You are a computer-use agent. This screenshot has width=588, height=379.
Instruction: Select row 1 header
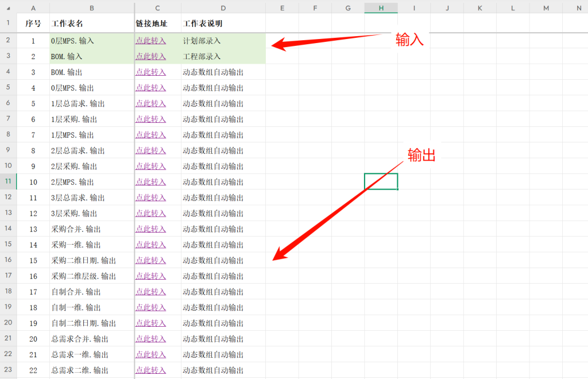8,23
